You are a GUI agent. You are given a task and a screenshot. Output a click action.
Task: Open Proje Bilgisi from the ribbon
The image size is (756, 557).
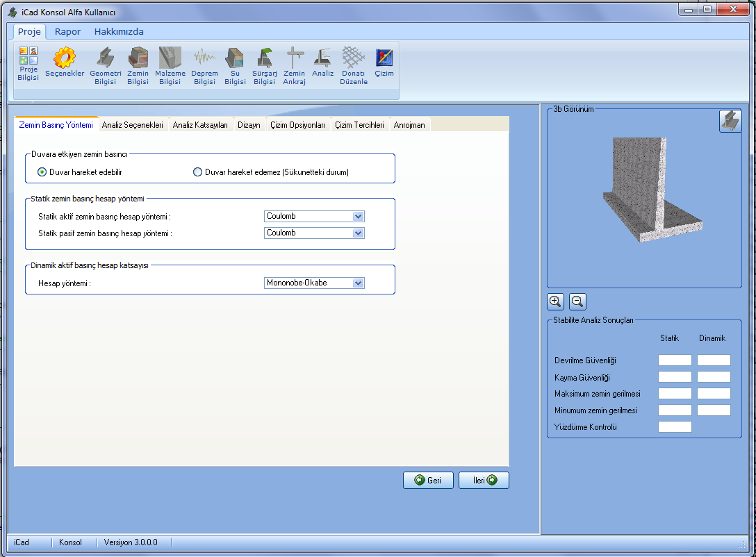point(28,64)
